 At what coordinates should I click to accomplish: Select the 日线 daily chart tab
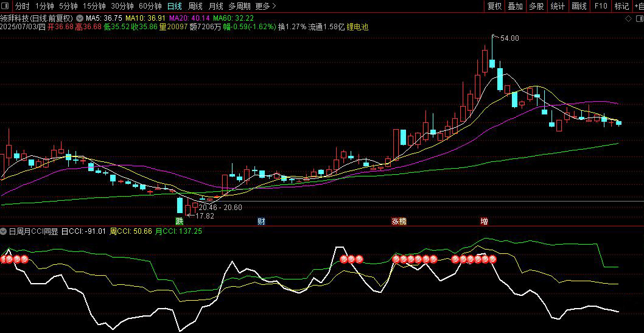tap(175, 6)
